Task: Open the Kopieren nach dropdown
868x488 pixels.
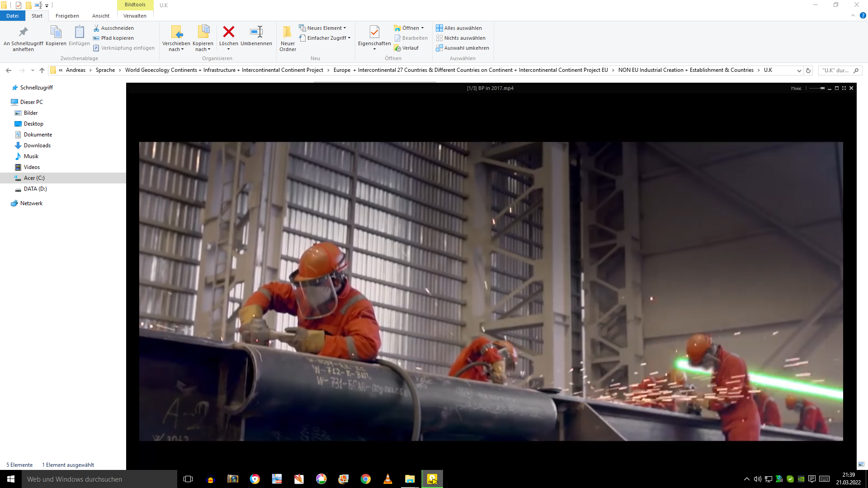Action: (x=203, y=38)
